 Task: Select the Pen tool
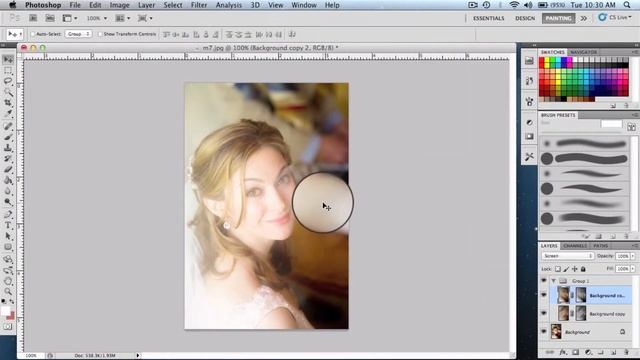(8, 214)
